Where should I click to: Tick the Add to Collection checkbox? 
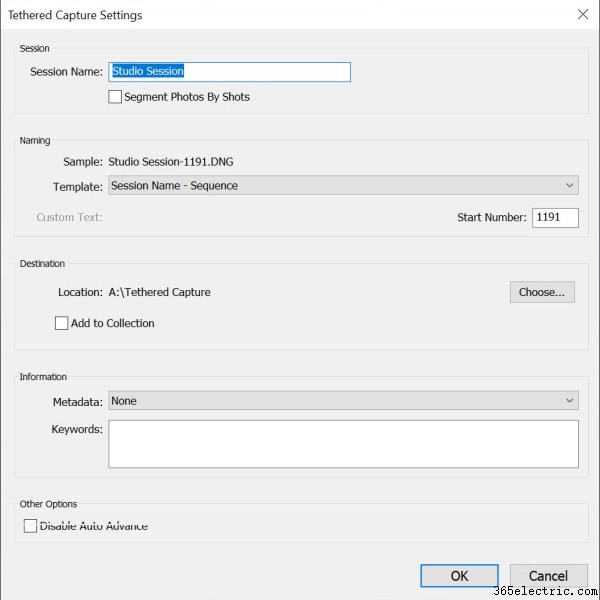[61, 323]
